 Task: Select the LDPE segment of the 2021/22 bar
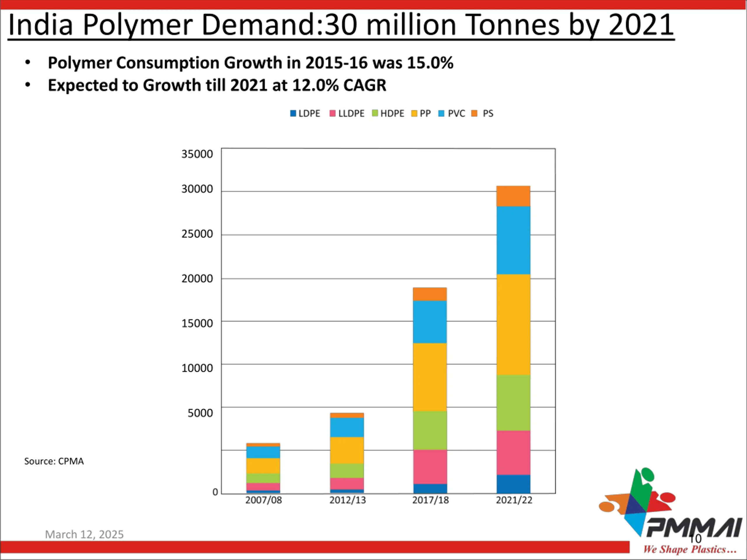(513, 484)
